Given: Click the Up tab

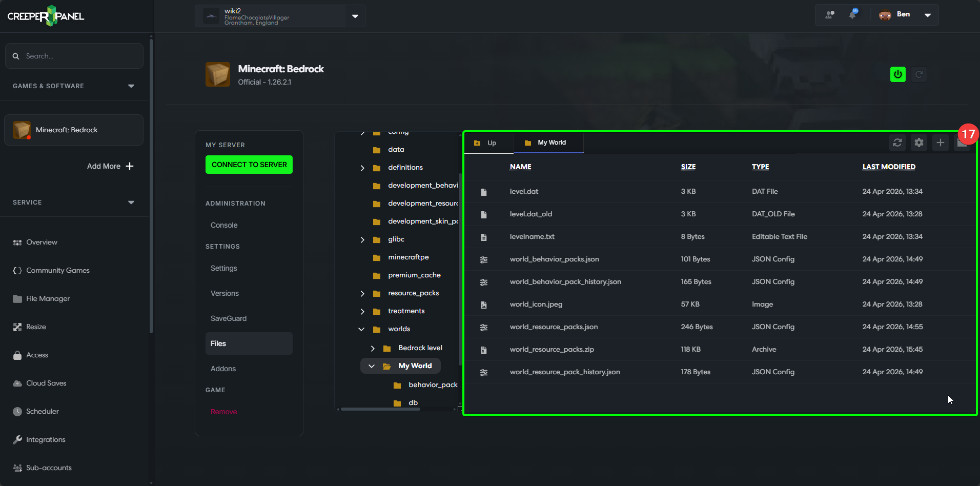Looking at the screenshot, I should pos(489,143).
